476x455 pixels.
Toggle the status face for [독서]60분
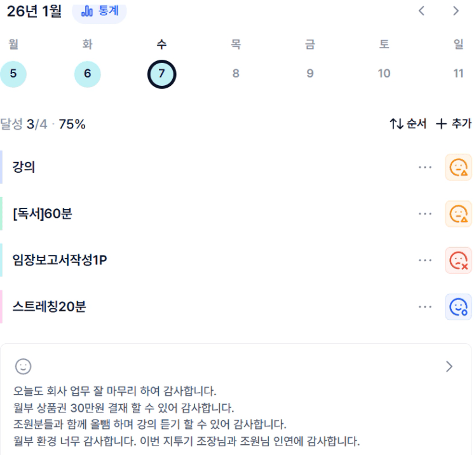pyautogui.click(x=458, y=214)
